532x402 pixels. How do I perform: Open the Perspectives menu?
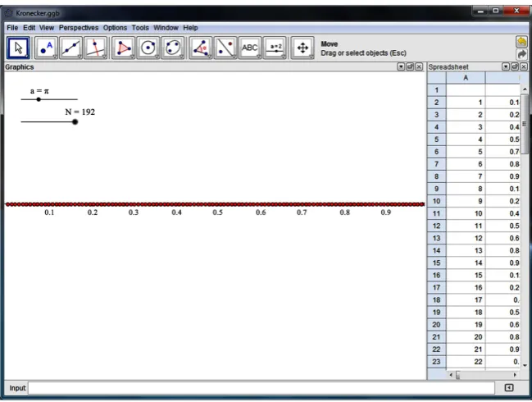(x=79, y=28)
